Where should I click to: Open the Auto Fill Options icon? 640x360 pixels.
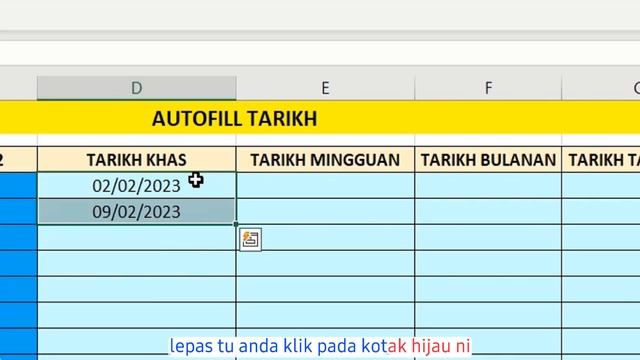pos(250,240)
